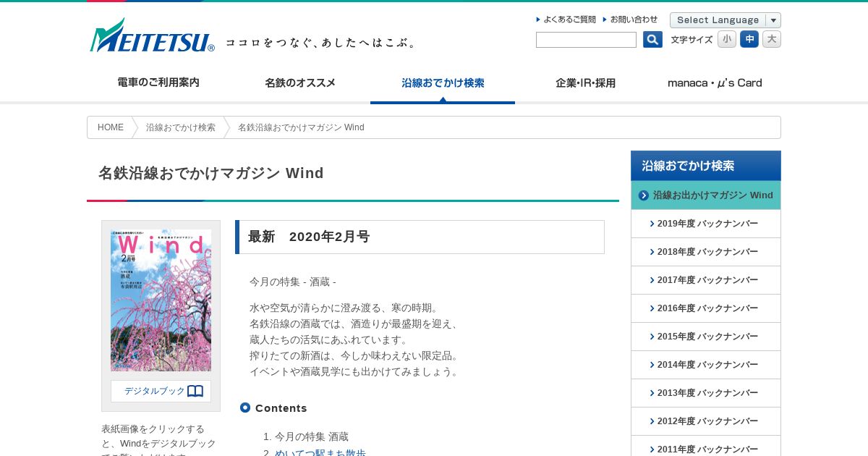Set font size to large (大)
The width and height of the screenshot is (868, 456).
[x=772, y=39]
